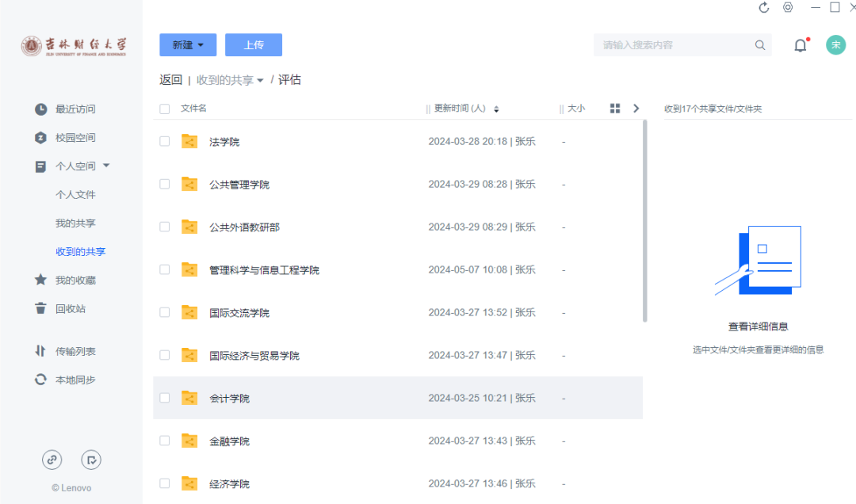The image size is (856, 504).
Task: Click the 返回 back link
Action: 170,80
